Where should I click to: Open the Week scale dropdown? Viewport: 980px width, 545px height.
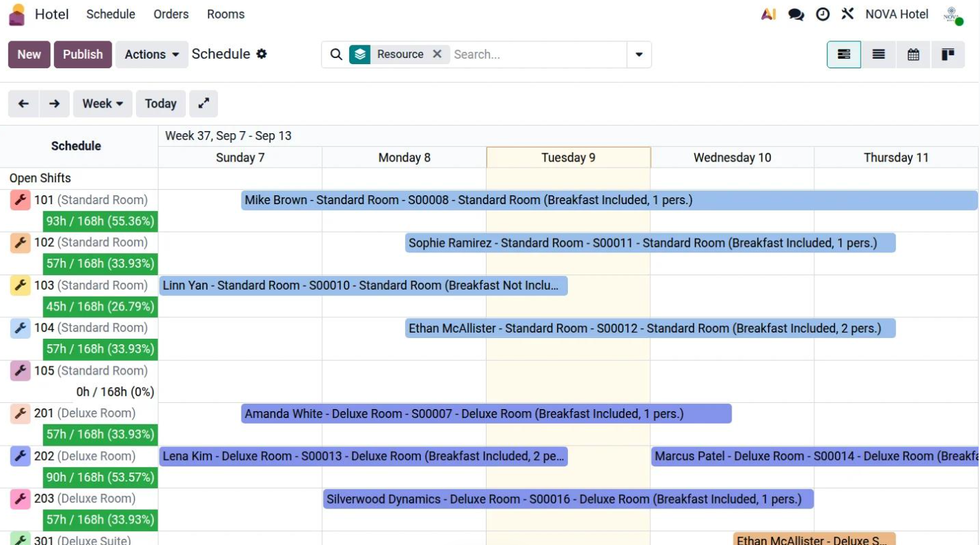[x=103, y=103]
